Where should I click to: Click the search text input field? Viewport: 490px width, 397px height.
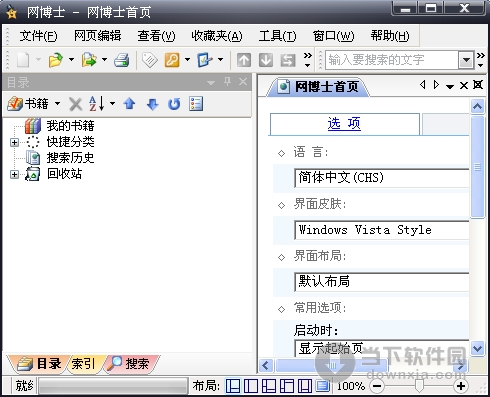coord(392,60)
